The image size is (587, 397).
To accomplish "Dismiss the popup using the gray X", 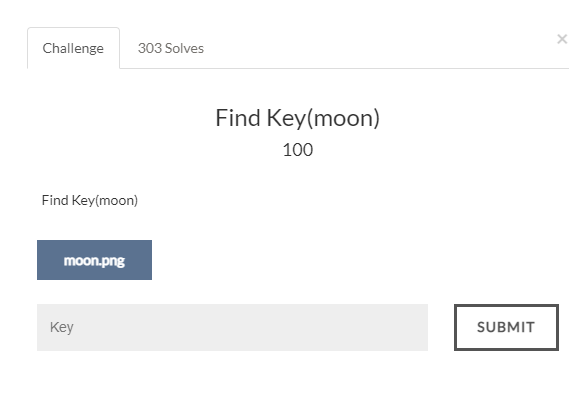I will [562, 39].
